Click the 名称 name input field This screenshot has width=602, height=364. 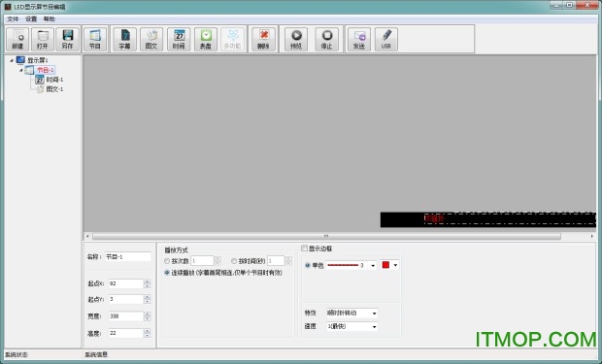point(128,257)
